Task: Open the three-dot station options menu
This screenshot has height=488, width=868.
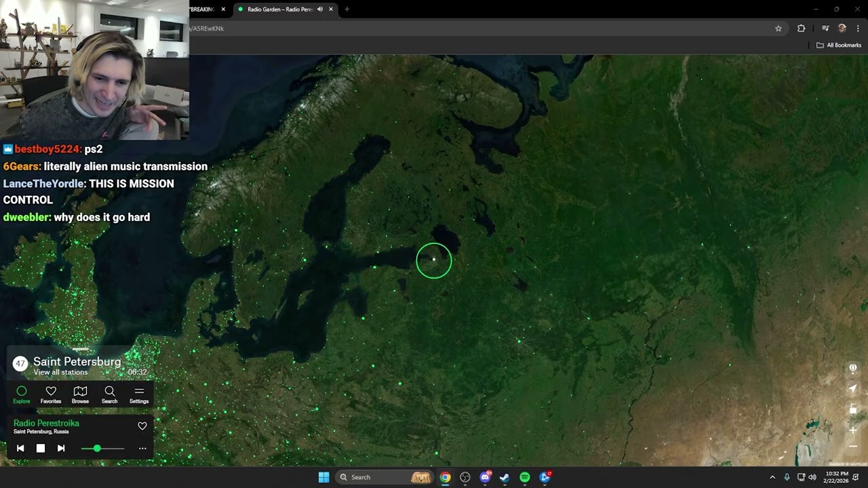Action: (x=142, y=448)
